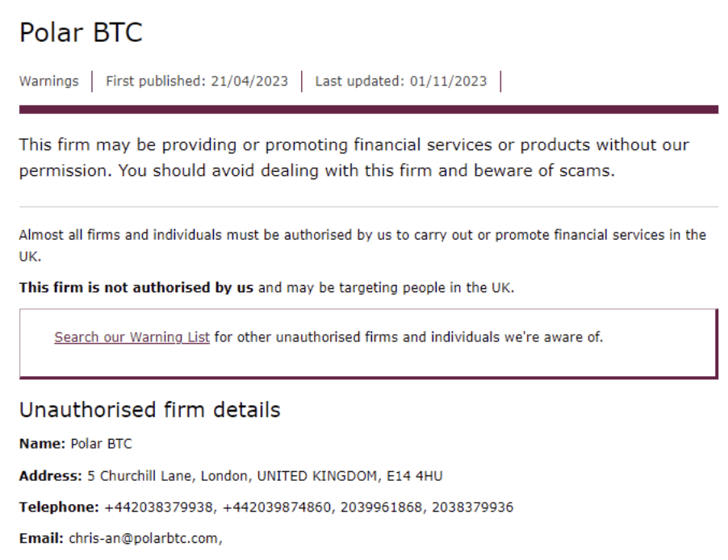Click the beware of scams warning paragraph

coord(354,158)
